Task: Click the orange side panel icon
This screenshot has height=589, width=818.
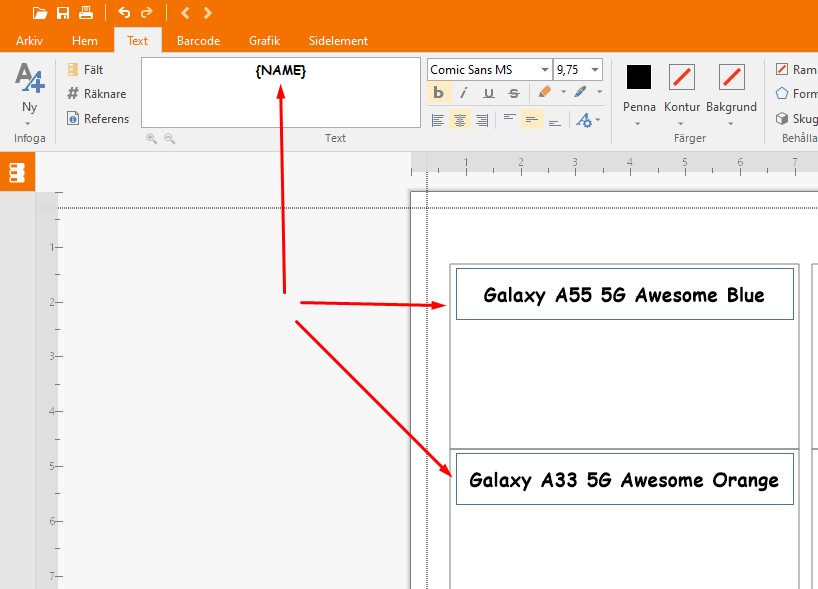Action: point(16,172)
